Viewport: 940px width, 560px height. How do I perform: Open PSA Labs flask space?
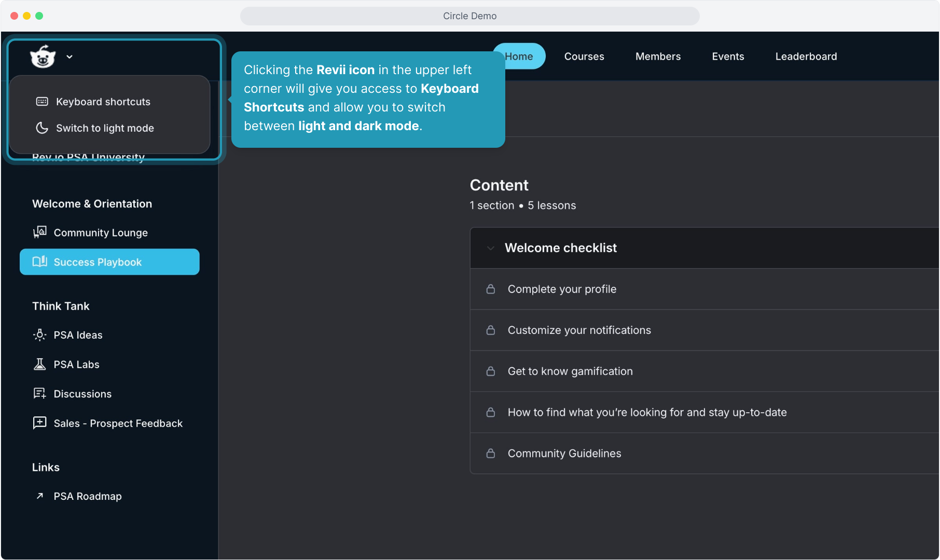(76, 365)
